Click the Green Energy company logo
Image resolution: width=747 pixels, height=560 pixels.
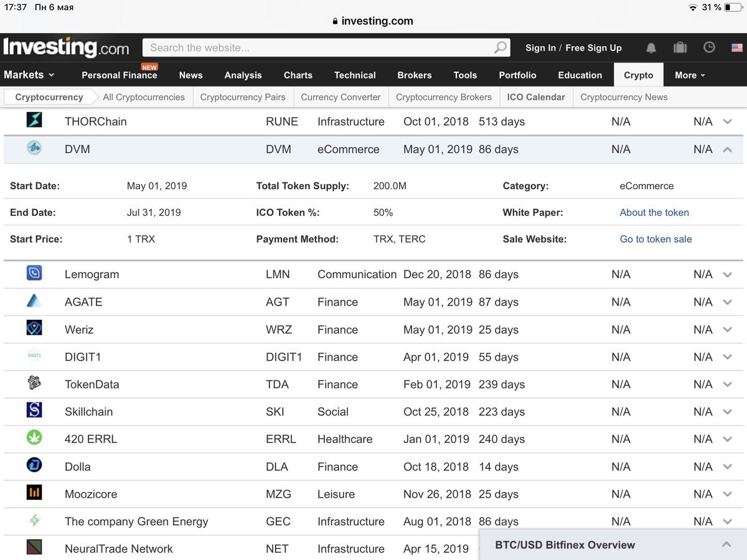(x=34, y=520)
